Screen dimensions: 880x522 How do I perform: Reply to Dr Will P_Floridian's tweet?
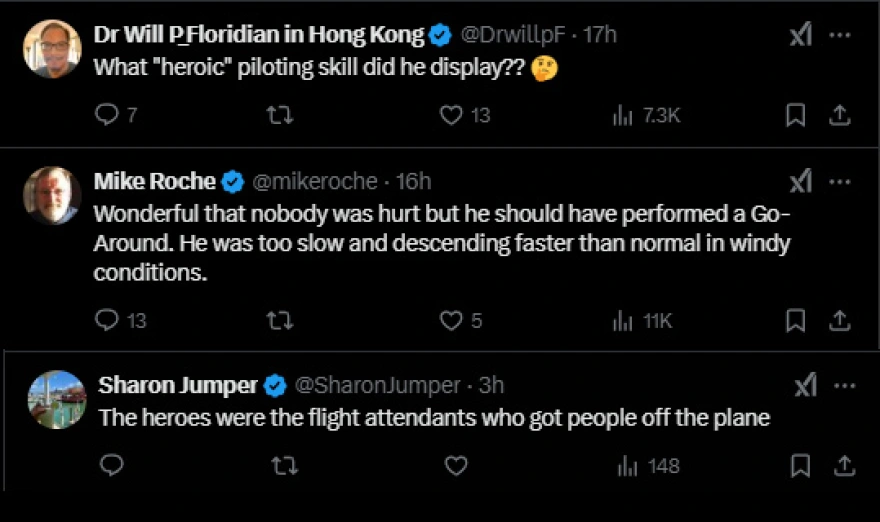tap(107, 115)
